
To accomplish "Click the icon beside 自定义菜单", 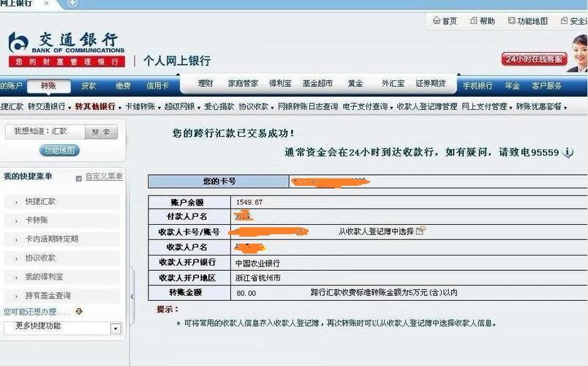I will pyautogui.click(x=79, y=179).
